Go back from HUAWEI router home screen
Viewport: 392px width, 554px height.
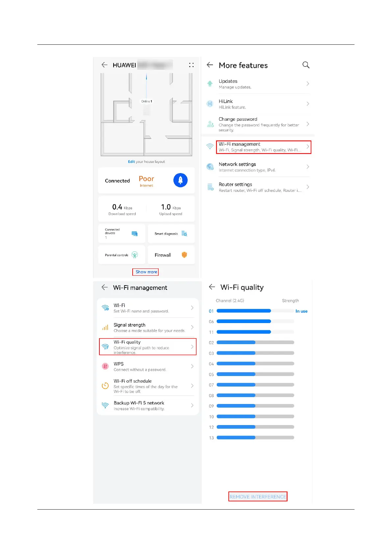click(104, 65)
